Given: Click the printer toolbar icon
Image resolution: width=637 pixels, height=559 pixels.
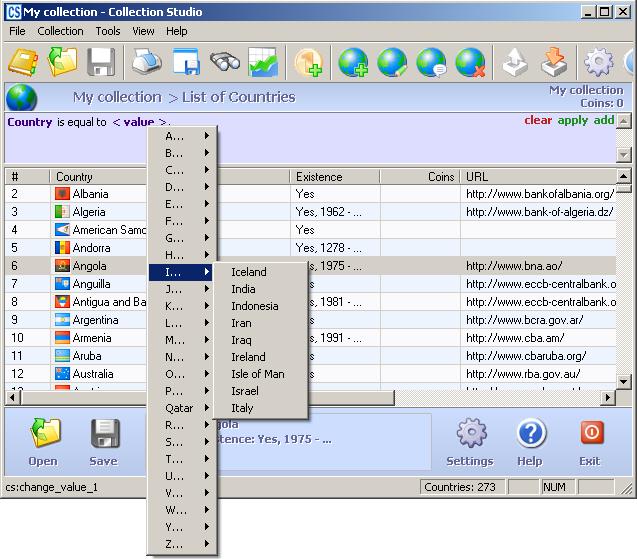Looking at the screenshot, I should [x=146, y=62].
